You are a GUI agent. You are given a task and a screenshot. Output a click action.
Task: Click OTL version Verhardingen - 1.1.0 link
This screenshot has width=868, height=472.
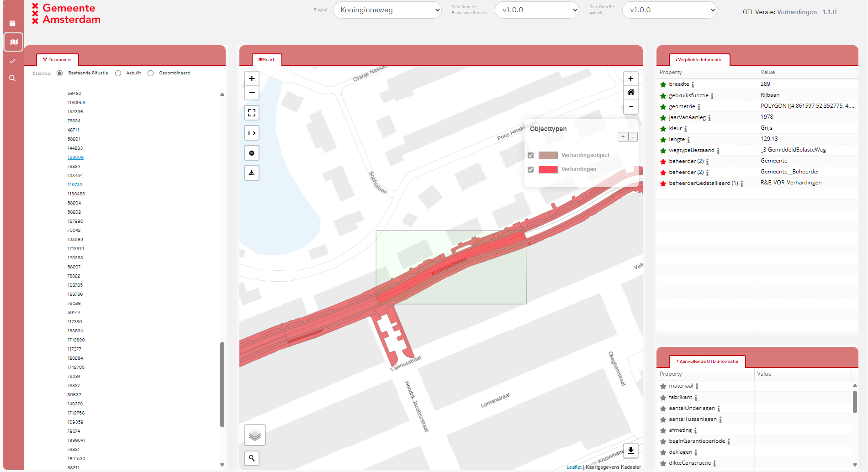pos(806,12)
